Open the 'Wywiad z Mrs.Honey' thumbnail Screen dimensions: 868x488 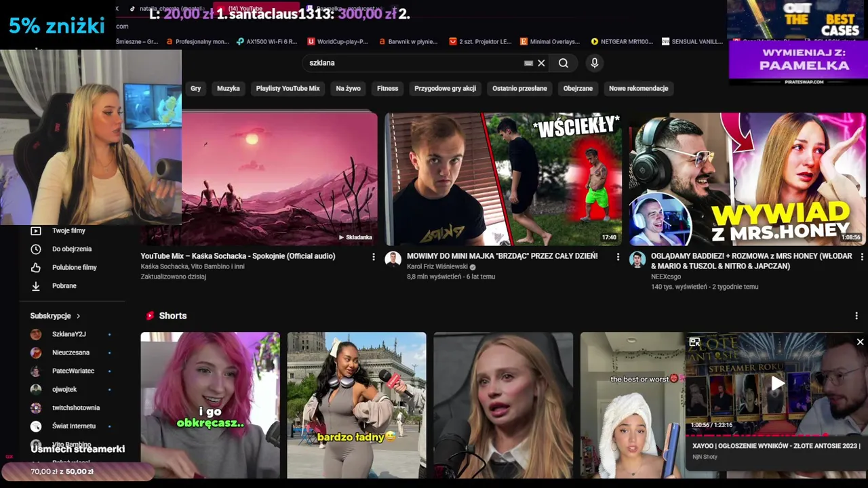tap(747, 178)
